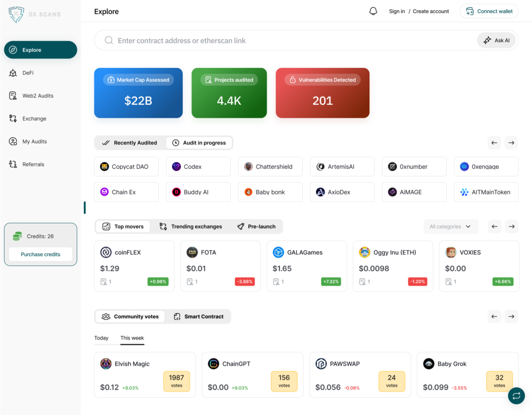Image resolution: width=532 pixels, height=415 pixels.
Task: Click Purchase credits button
Action: click(x=41, y=255)
